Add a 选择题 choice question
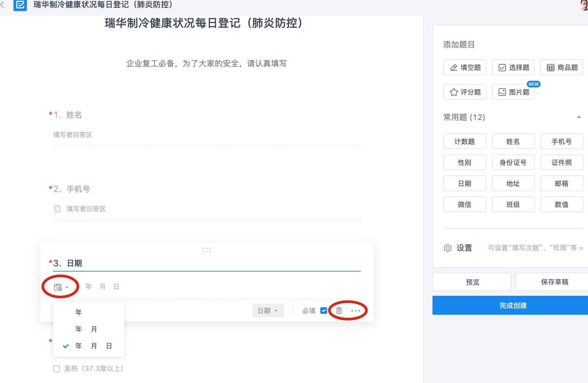Image resolution: width=588 pixels, height=383 pixels. coord(513,68)
